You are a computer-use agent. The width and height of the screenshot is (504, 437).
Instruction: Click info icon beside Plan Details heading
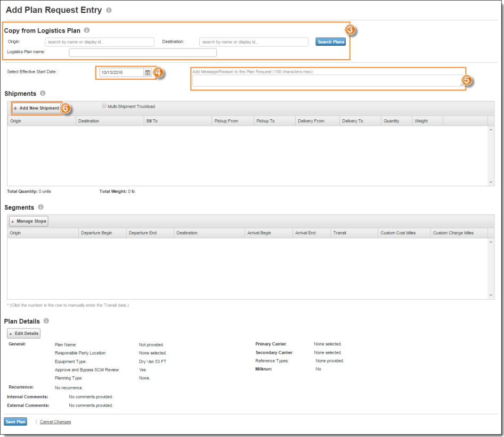[x=46, y=321]
